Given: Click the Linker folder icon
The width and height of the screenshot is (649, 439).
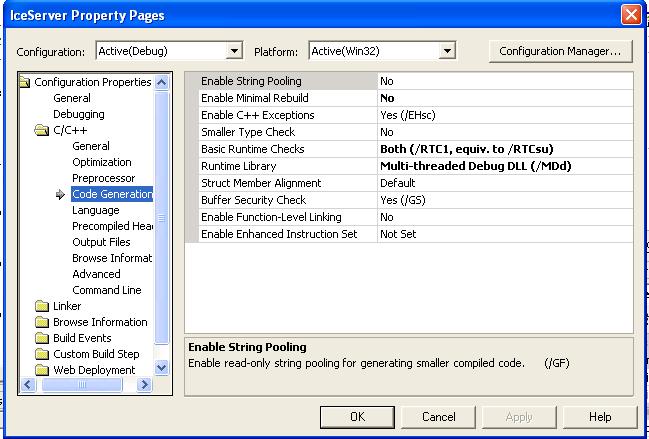Looking at the screenshot, I should [42, 306].
